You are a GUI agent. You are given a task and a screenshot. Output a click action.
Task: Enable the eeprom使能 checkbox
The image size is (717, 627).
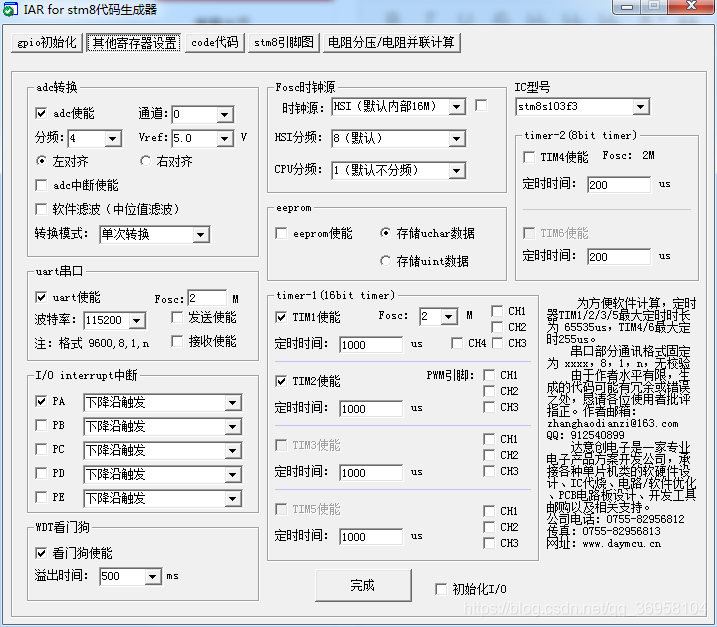281,233
